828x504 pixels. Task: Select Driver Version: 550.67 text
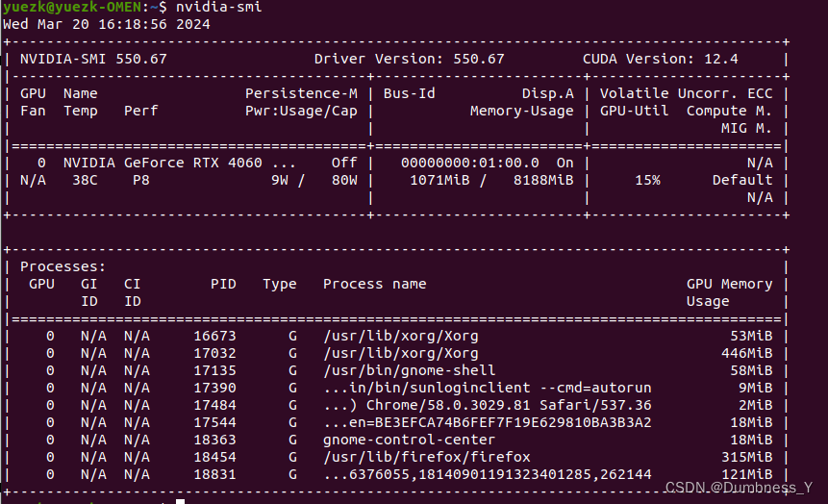pyautogui.click(x=410, y=59)
